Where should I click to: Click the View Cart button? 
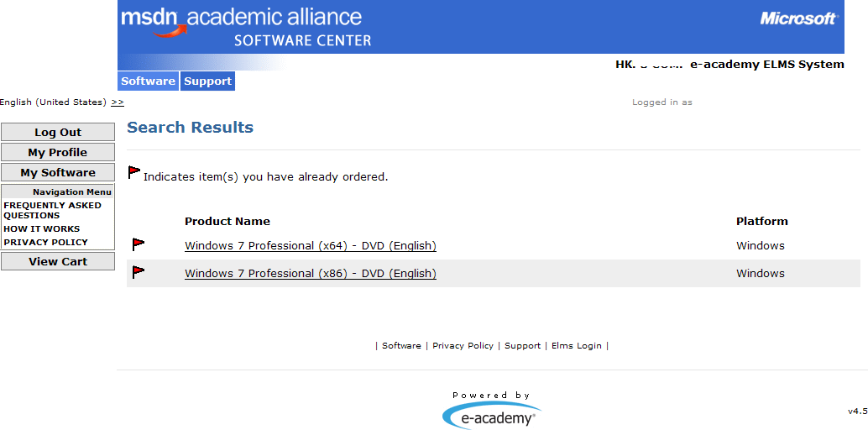58,261
